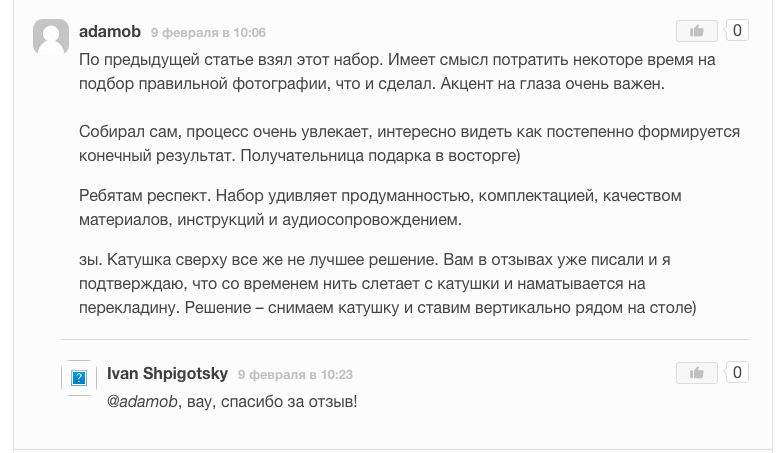The height and width of the screenshot is (453, 780).
Task: Like Ivan Shpigotsky's reply with thumbs-up
Action: [697, 373]
